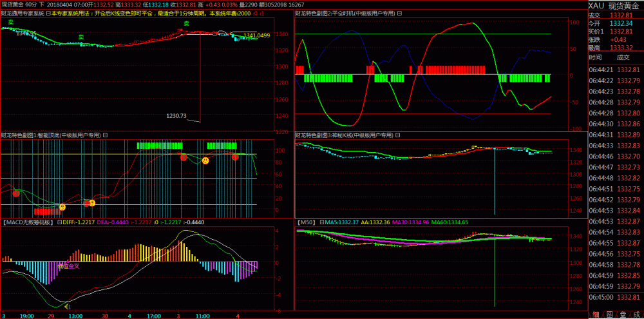The width and height of the screenshot is (644, 319).
Task: Click the 财龙特色副图2:平仓时机 title
Action: (345, 13)
